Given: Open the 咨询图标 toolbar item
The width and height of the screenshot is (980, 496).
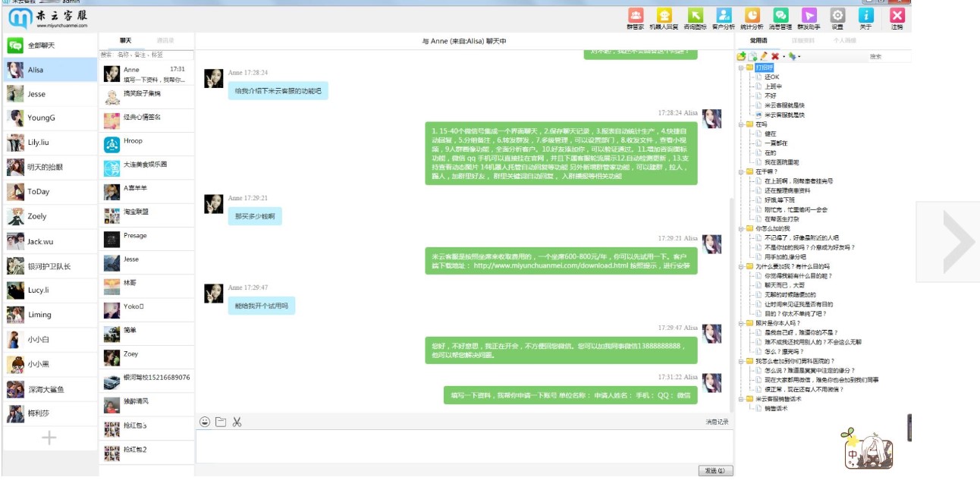Looking at the screenshot, I should point(695,18).
